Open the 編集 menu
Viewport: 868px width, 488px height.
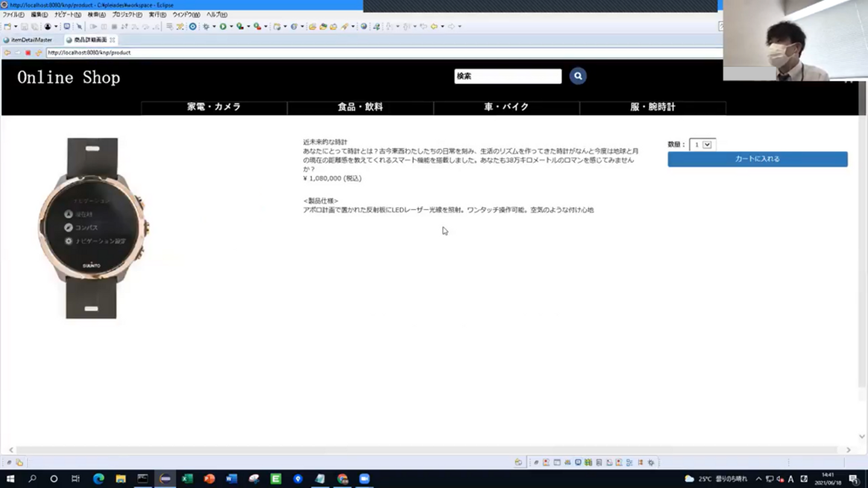[39, 14]
